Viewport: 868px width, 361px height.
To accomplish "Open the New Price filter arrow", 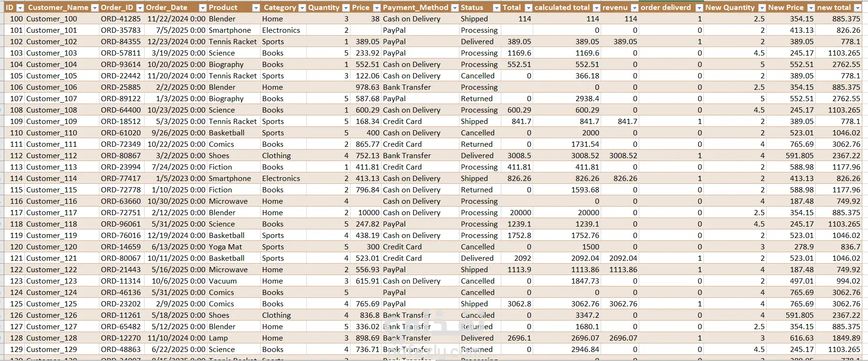I will pyautogui.click(x=811, y=8).
